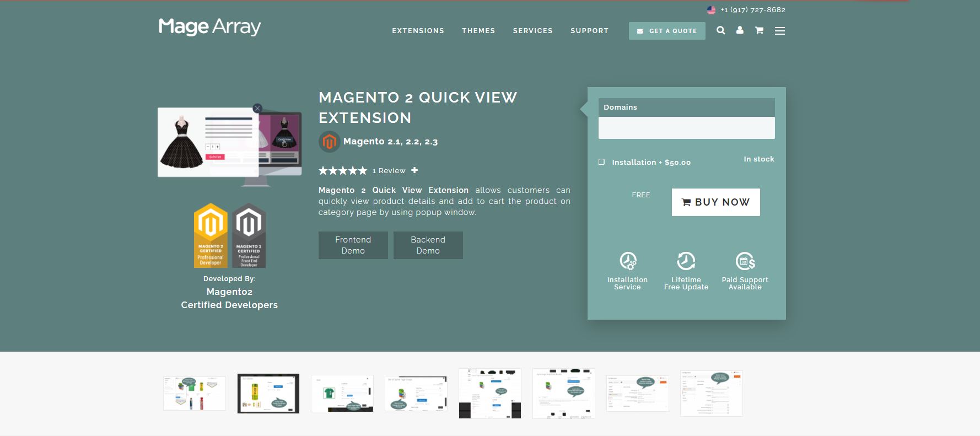Open the Support menu
Screen dimensions: 980x436
589,31
